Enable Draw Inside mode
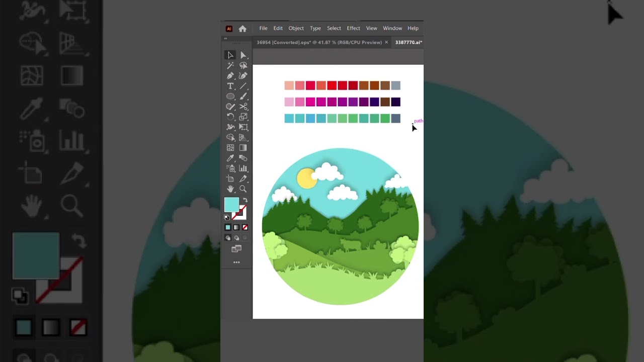644x362 pixels. pos(245,238)
